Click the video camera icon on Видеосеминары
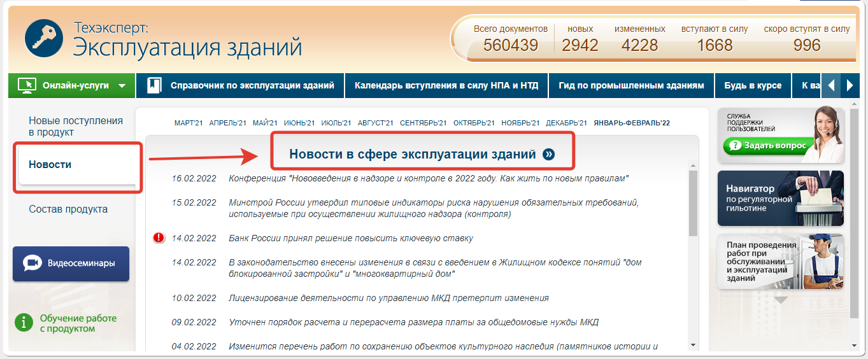Image resolution: width=868 pixels, height=359 pixels. click(32, 264)
